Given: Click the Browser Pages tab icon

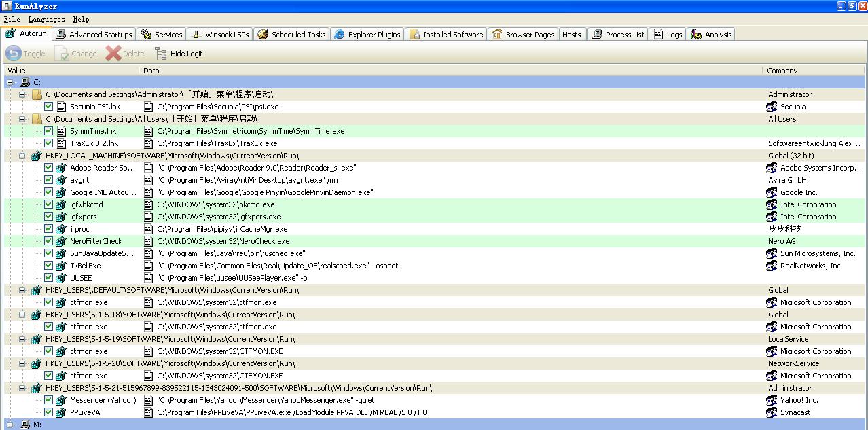Looking at the screenshot, I should pos(497,34).
